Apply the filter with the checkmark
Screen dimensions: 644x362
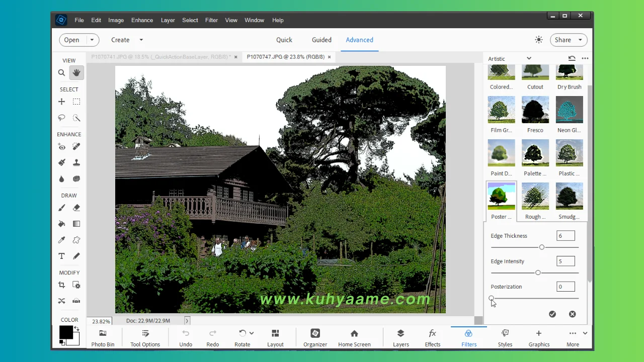(x=552, y=314)
